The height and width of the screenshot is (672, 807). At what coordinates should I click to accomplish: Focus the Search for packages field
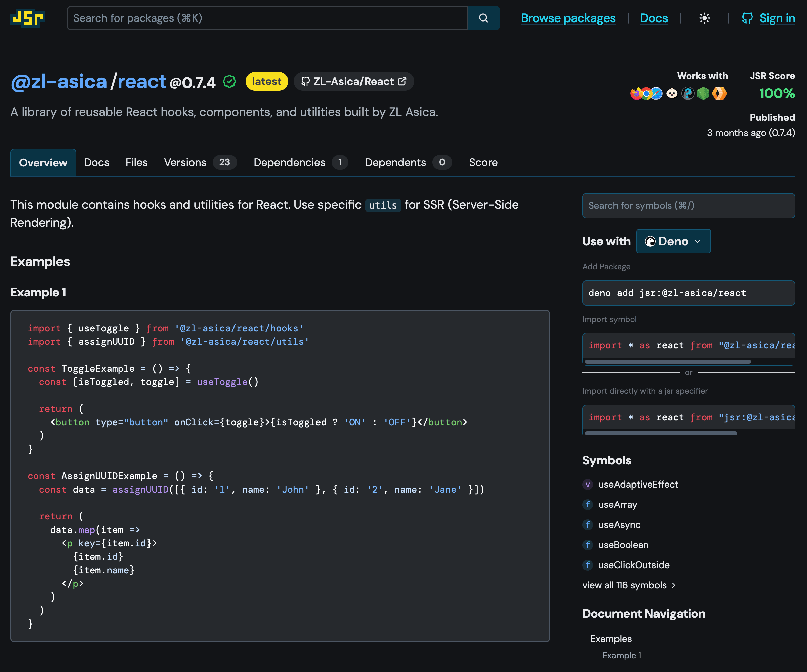tap(267, 18)
